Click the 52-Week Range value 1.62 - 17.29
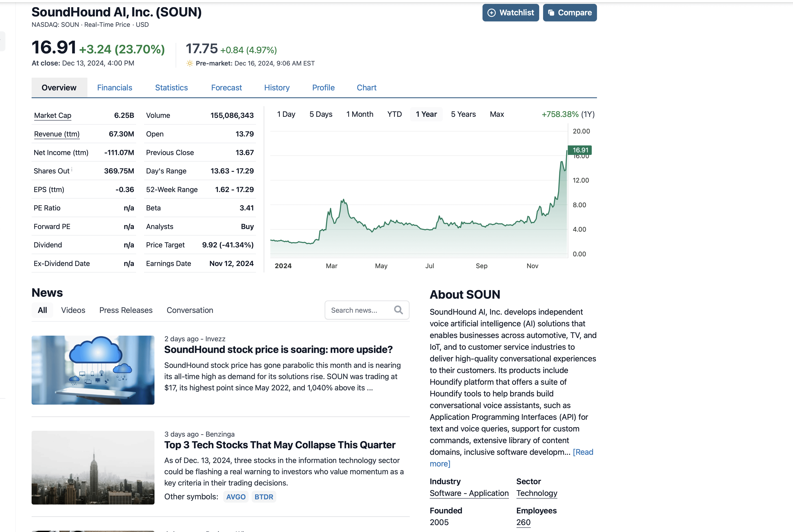 (234, 190)
